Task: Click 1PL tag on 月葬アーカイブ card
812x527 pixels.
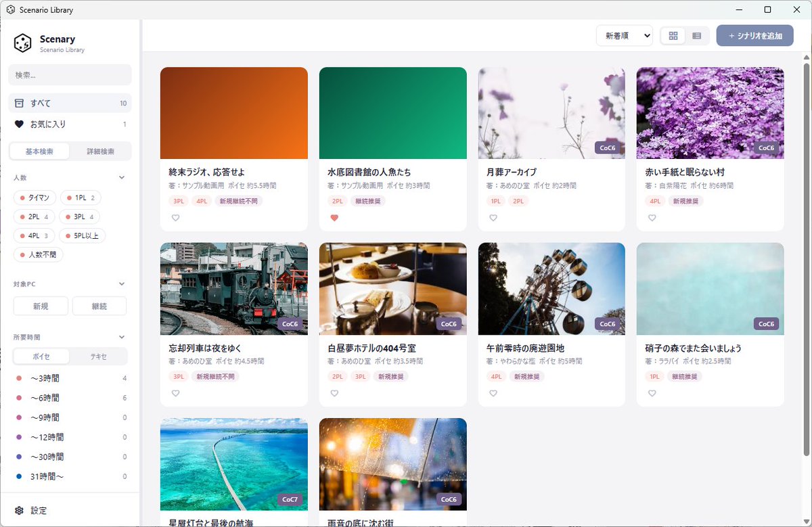Action: pyautogui.click(x=496, y=201)
